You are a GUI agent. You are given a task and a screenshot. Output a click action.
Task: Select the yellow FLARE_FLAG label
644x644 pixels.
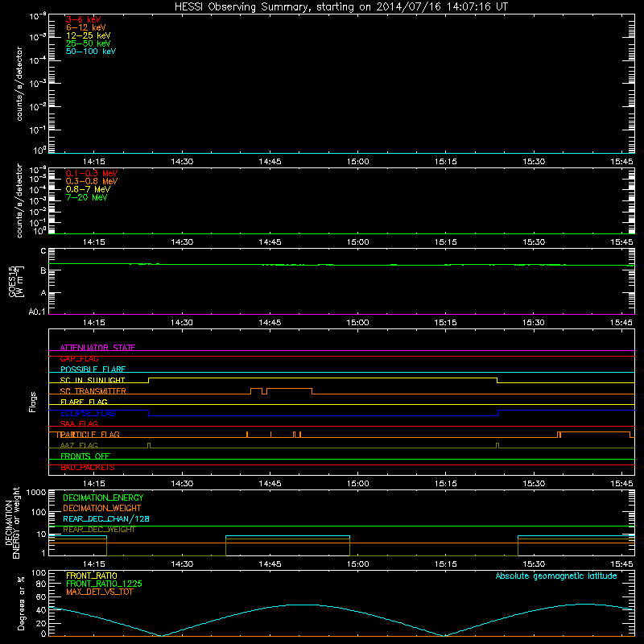point(84,402)
